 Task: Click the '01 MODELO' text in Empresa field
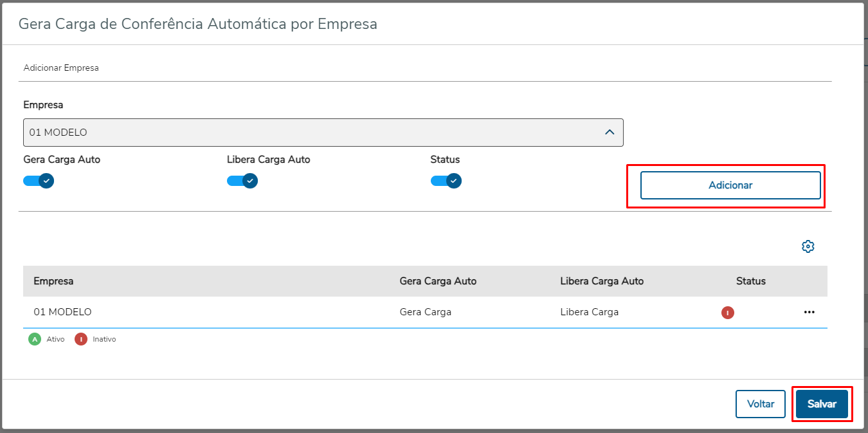coord(58,133)
